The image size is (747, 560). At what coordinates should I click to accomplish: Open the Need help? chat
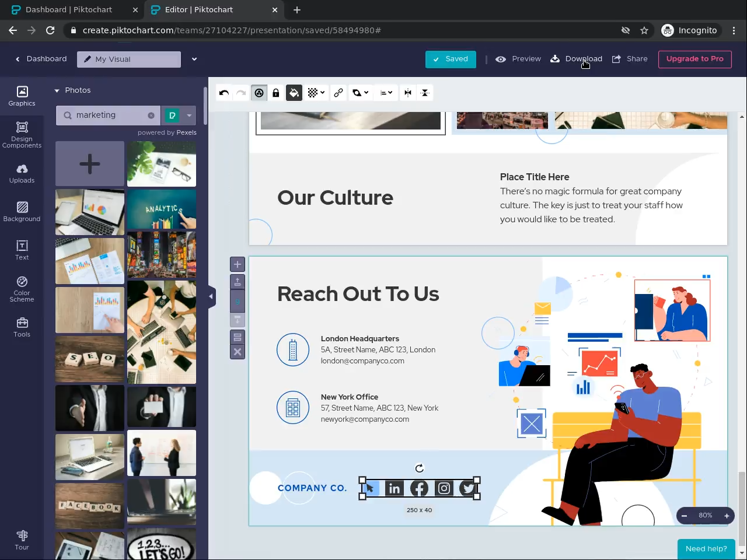pyautogui.click(x=706, y=549)
